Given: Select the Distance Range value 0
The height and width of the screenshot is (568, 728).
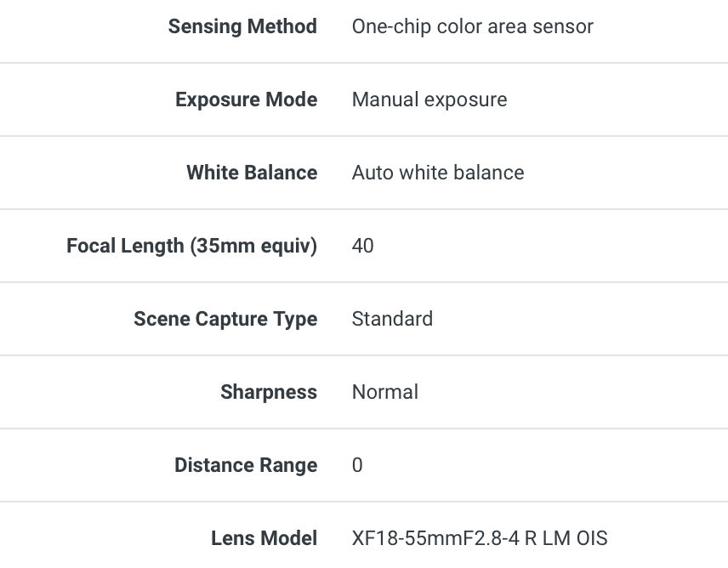Looking at the screenshot, I should (x=357, y=465).
